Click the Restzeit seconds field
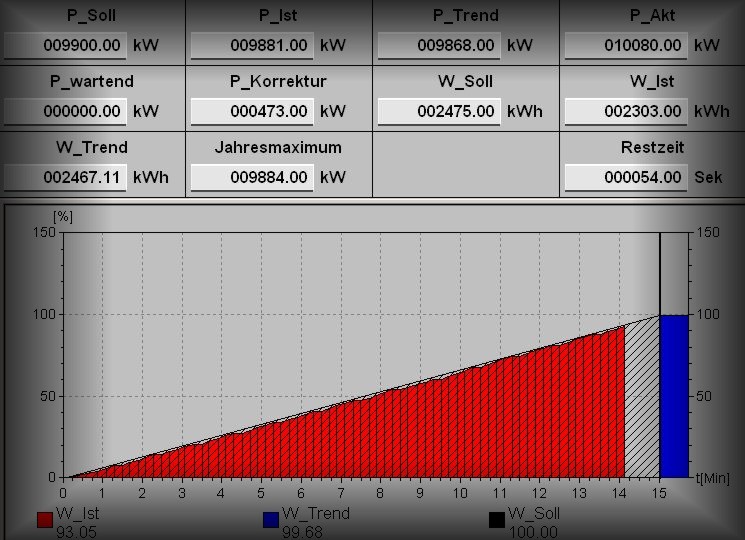745x540 pixels. 626,178
